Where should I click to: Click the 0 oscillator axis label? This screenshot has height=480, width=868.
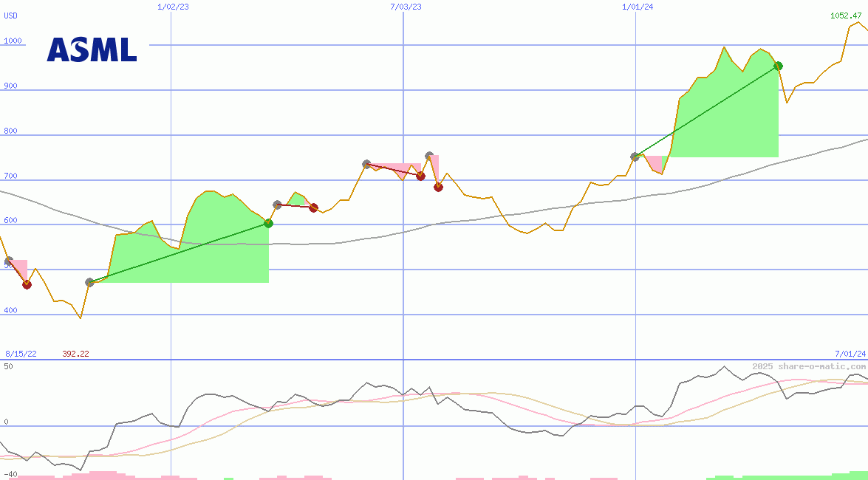(6, 422)
